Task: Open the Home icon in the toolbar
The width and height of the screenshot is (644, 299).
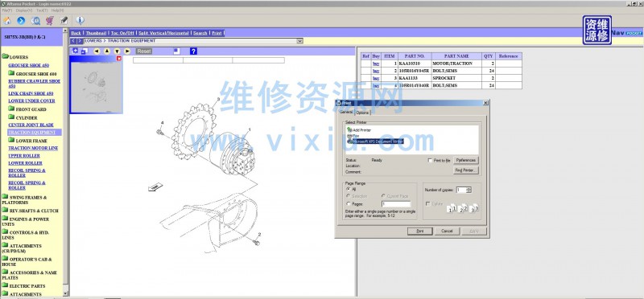Action: [x=7, y=21]
